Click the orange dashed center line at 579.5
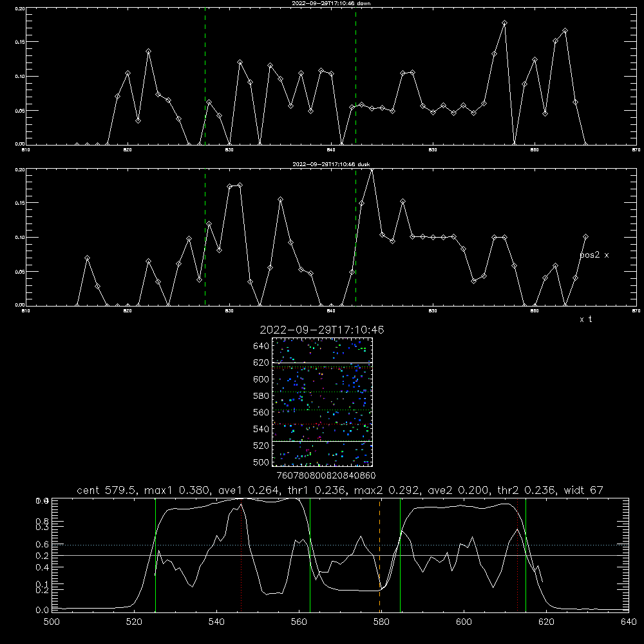The image size is (644, 644). pos(379,555)
